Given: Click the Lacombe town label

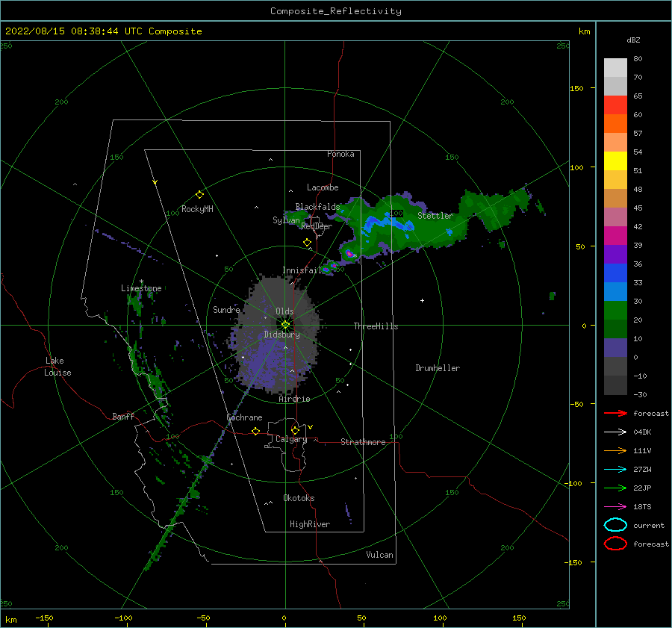Looking at the screenshot, I should pos(323,187).
